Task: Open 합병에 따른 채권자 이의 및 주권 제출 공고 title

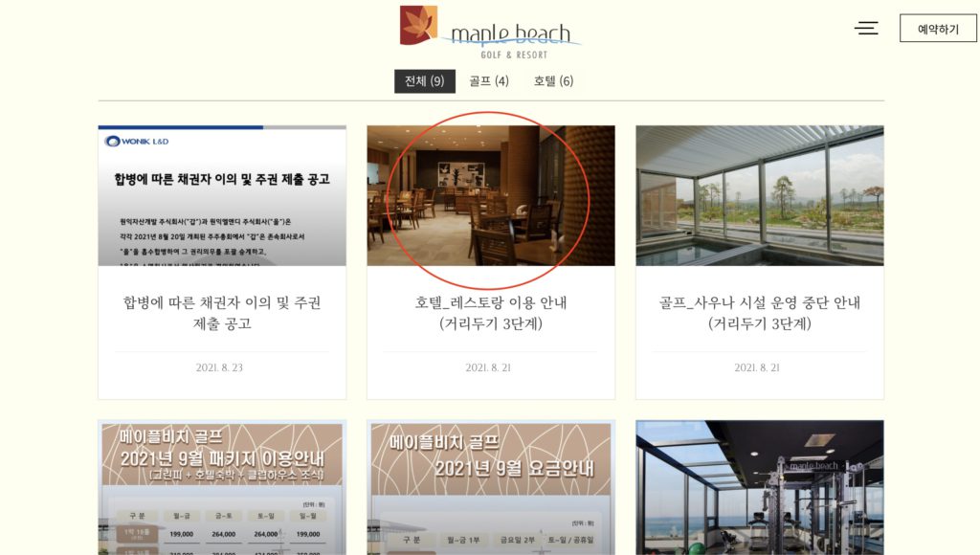Action: click(x=222, y=313)
